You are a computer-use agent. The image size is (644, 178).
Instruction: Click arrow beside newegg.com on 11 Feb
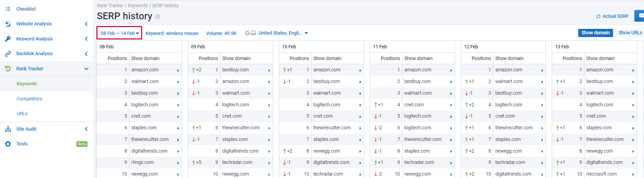click(451, 175)
